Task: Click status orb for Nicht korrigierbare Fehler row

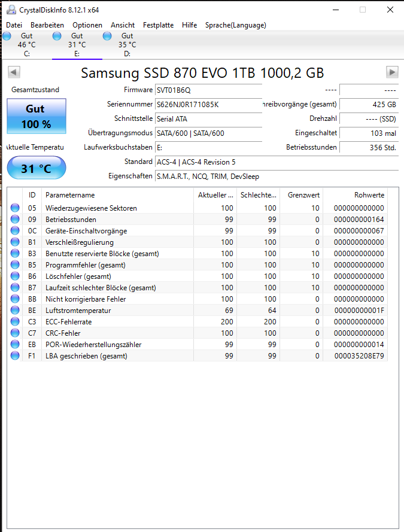Action: (x=15, y=299)
